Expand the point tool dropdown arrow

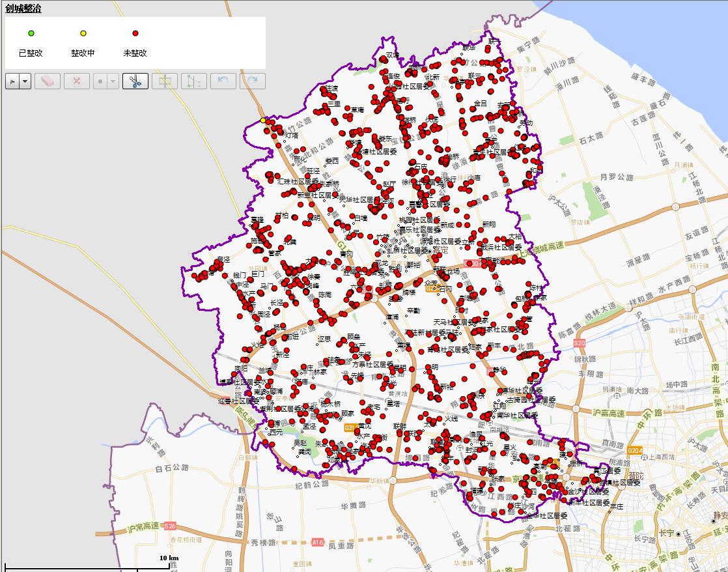(113, 81)
